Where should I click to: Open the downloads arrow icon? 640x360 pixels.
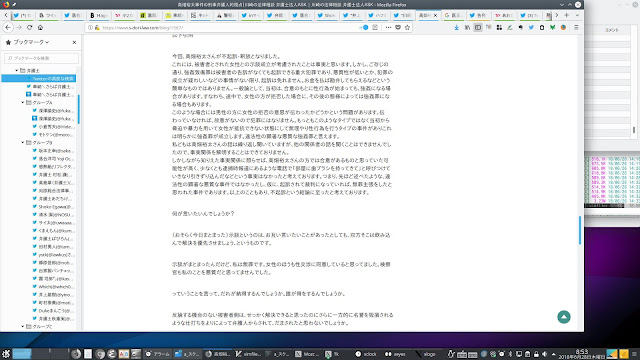coord(456,27)
